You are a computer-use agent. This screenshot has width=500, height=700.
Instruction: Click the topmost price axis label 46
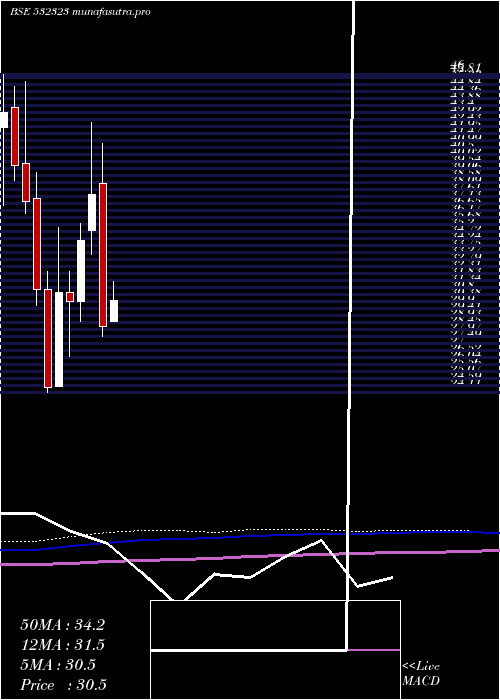pos(458,63)
